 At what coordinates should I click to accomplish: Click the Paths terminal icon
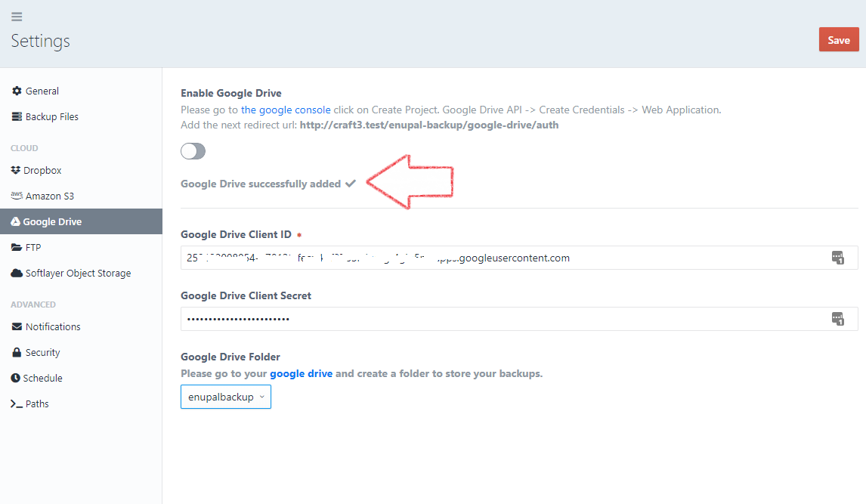(x=17, y=404)
